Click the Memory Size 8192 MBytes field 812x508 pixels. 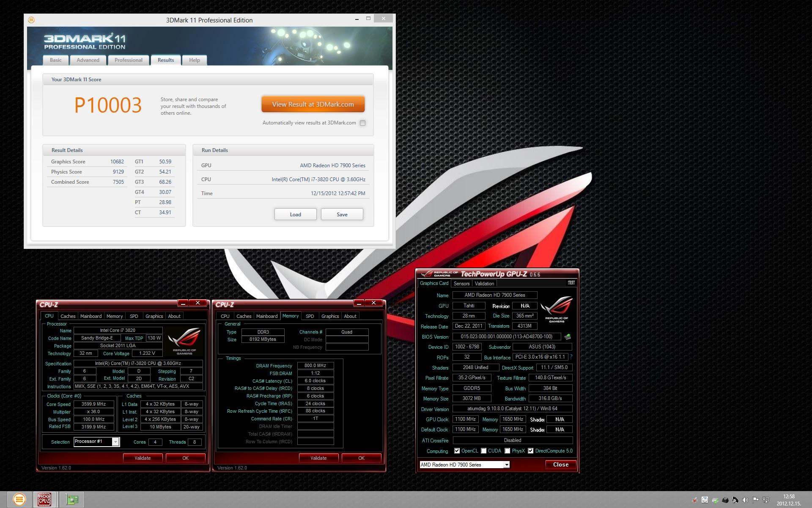tap(263, 339)
